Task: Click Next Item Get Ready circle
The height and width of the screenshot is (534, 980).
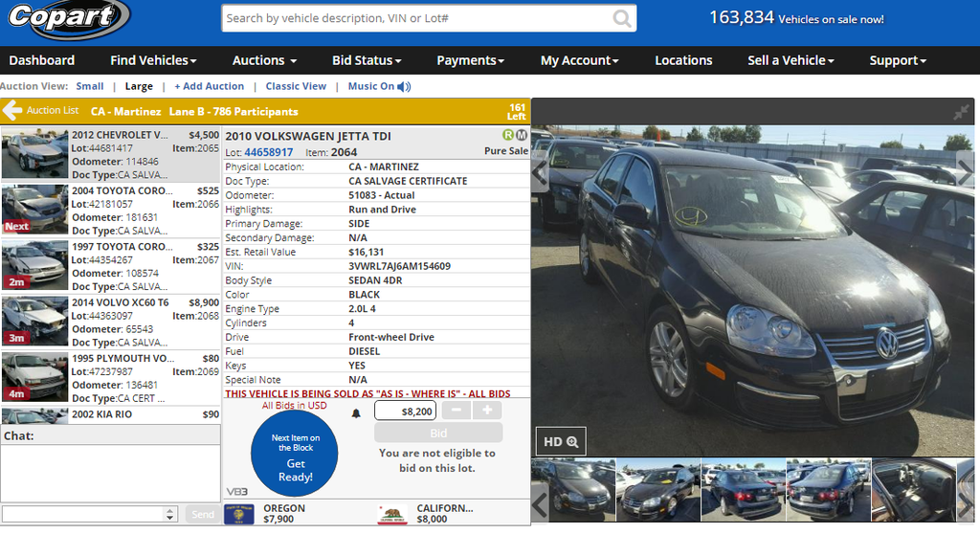Action: pos(295,454)
